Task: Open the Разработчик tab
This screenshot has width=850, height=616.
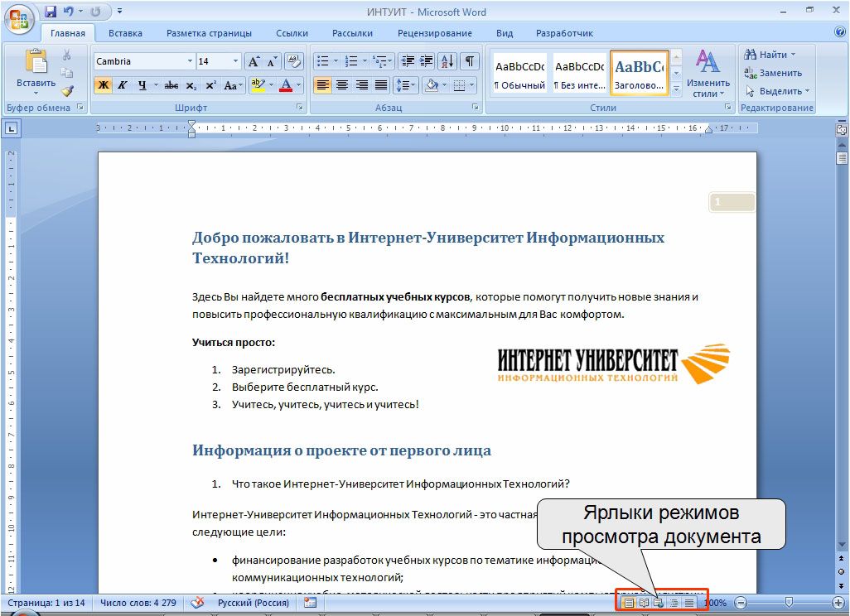Action: click(564, 33)
